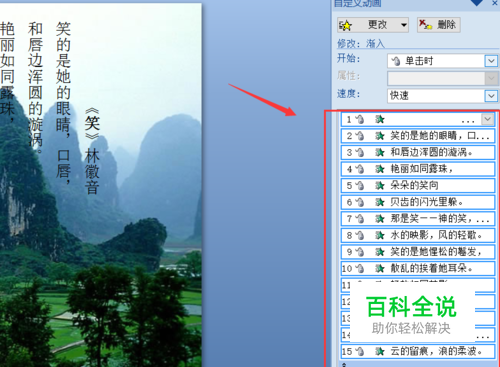Click the green star effect icon of item 1
The image size is (500, 367).
pos(380,119)
